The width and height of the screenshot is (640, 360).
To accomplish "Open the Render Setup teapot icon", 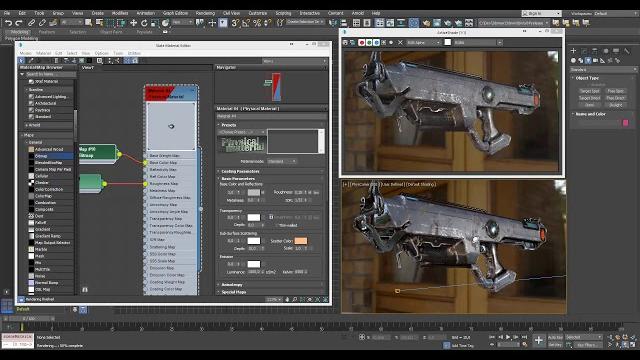I will tap(427, 23).
